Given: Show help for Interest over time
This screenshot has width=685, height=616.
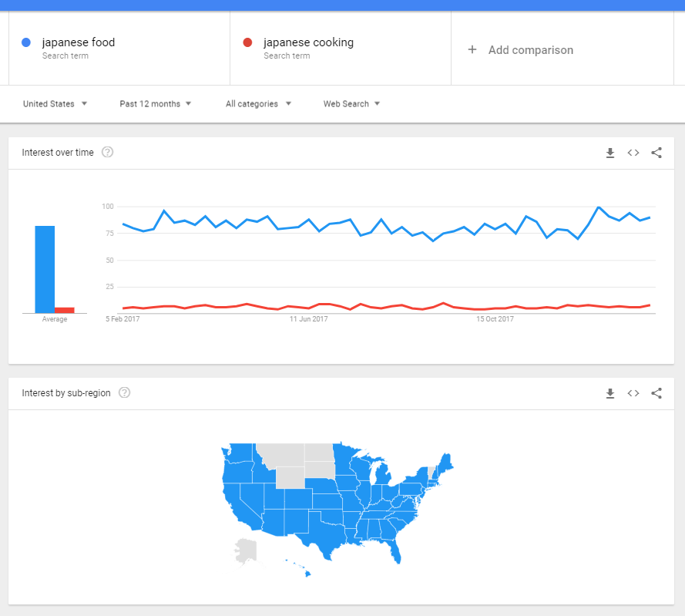Looking at the screenshot, I should (108, 153).
